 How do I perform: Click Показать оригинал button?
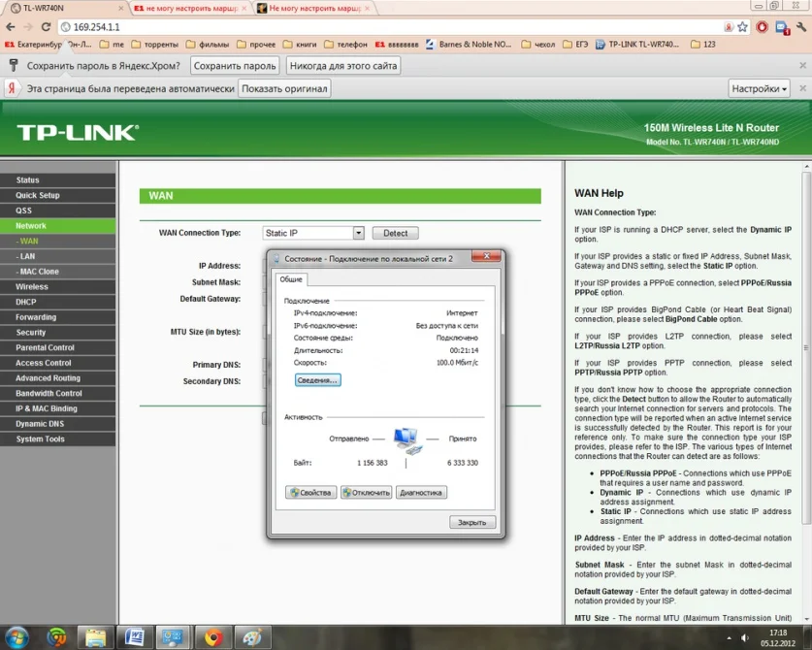[x=284, y=88]
